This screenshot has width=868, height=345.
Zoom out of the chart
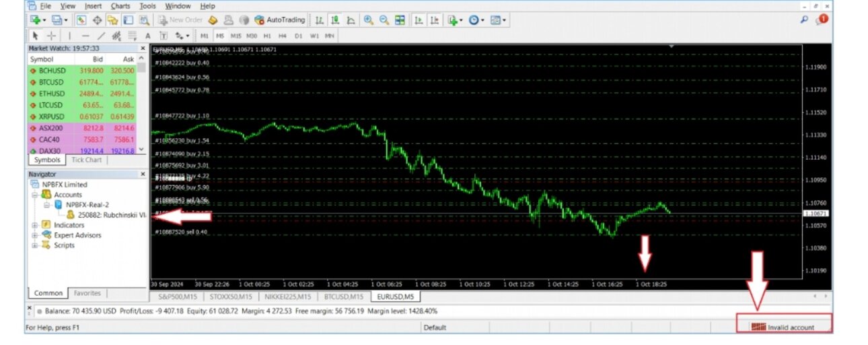(384, 20)
